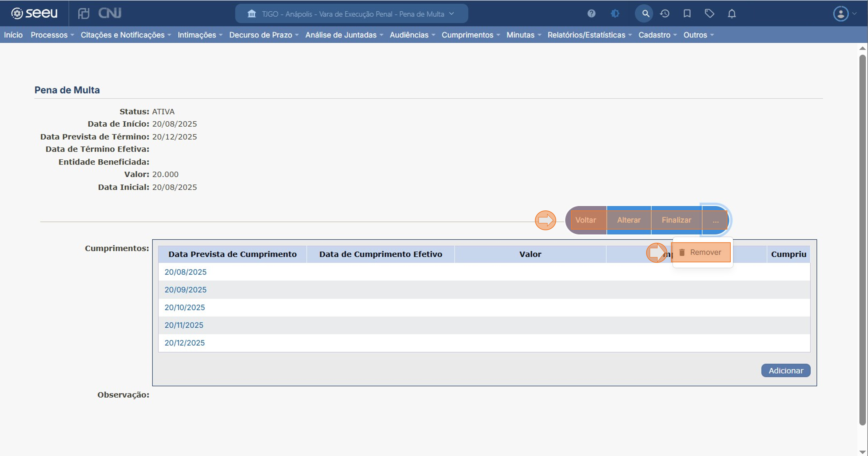Click the Finalizar button
Image resolution: width=868 pixels, height=456 pixels.
[676, 220]
